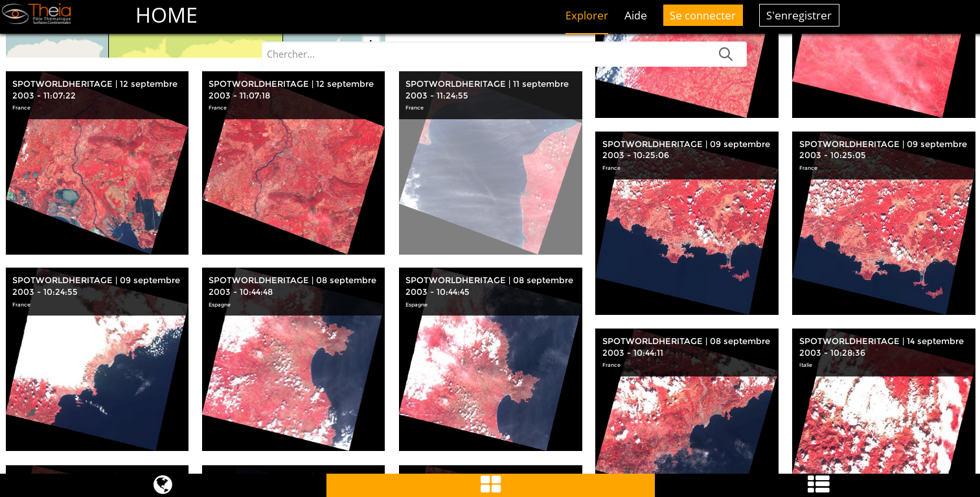Open thumbnail dated 08 septembre 2003 10:44:48
The image size is (980, 497).
[293, 359]
